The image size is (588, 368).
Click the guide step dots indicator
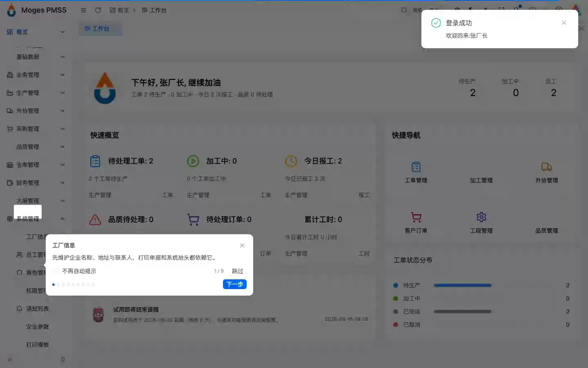(x=73, y=285)
